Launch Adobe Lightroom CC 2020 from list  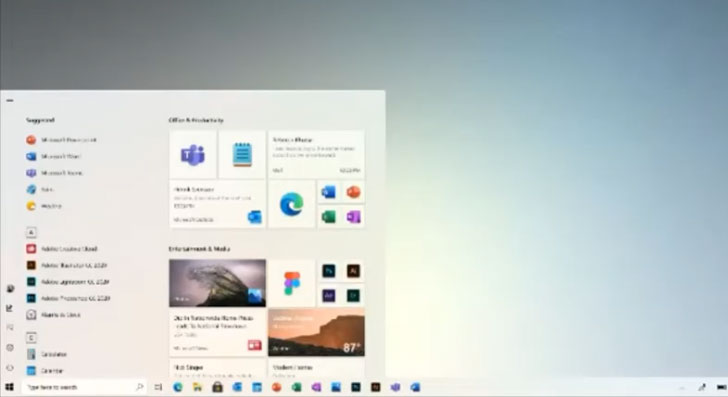(x=68, y=281)
